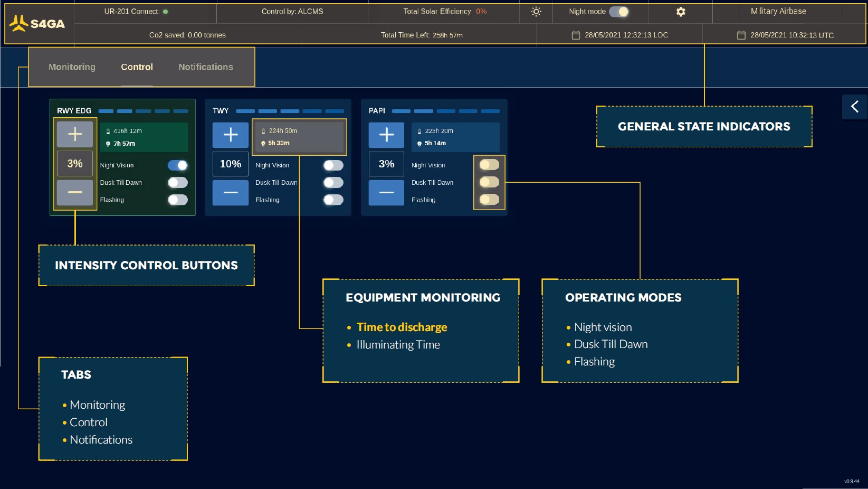This screenshot has width=868, height=489.
Task: Click the bulb icon showing TWY illuminating time
Action: pos(262,143)
